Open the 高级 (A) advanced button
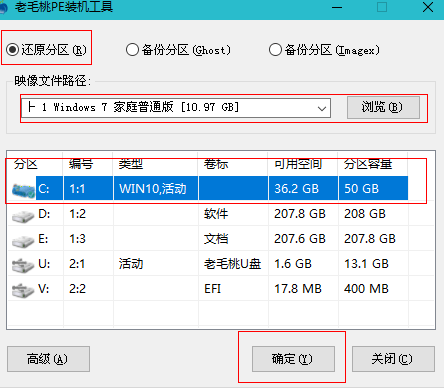Viewport: 444px width, 388px height. click(48, 359)
